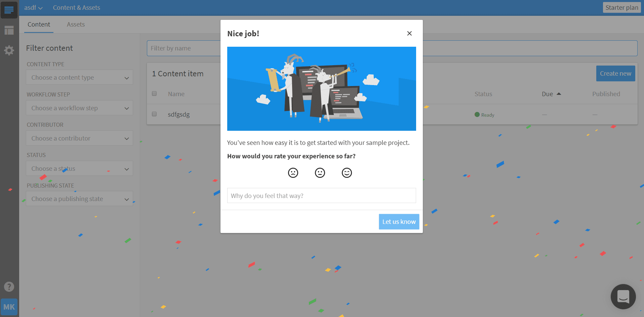Open the asdf project switcher
The image size is (644, 317).
pyautogui.click(x=33, y=8)
